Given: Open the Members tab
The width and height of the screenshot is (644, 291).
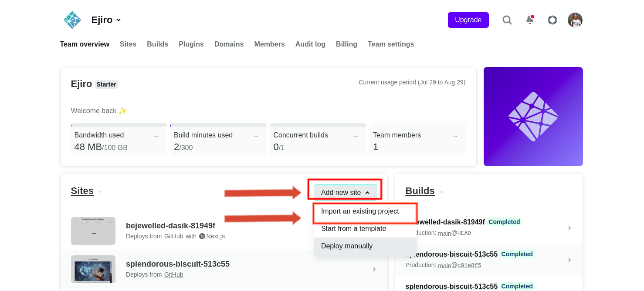Looking at the screenshot, I should [x=270, y=44].
